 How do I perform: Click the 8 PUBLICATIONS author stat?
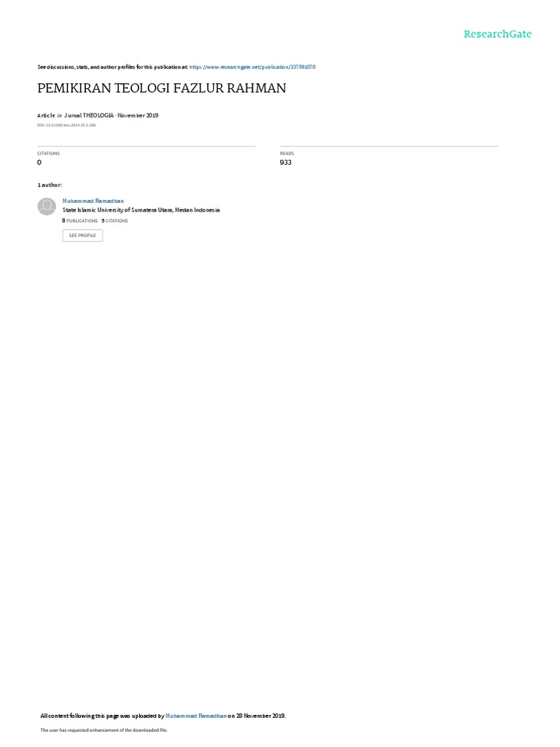[80, 220]
